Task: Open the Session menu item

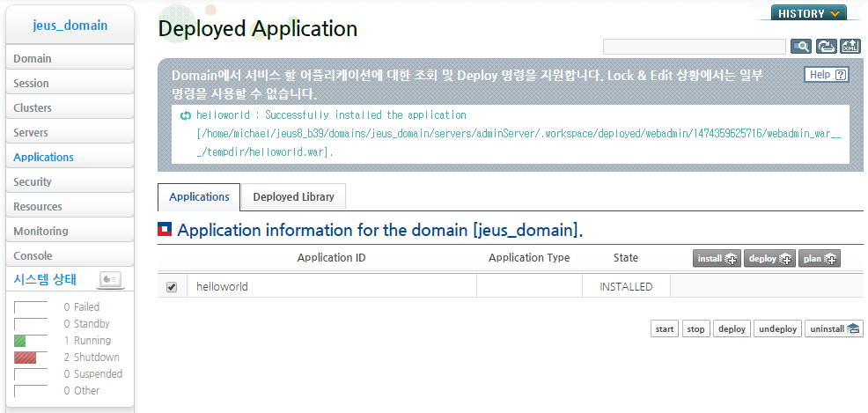Action: 70,83
